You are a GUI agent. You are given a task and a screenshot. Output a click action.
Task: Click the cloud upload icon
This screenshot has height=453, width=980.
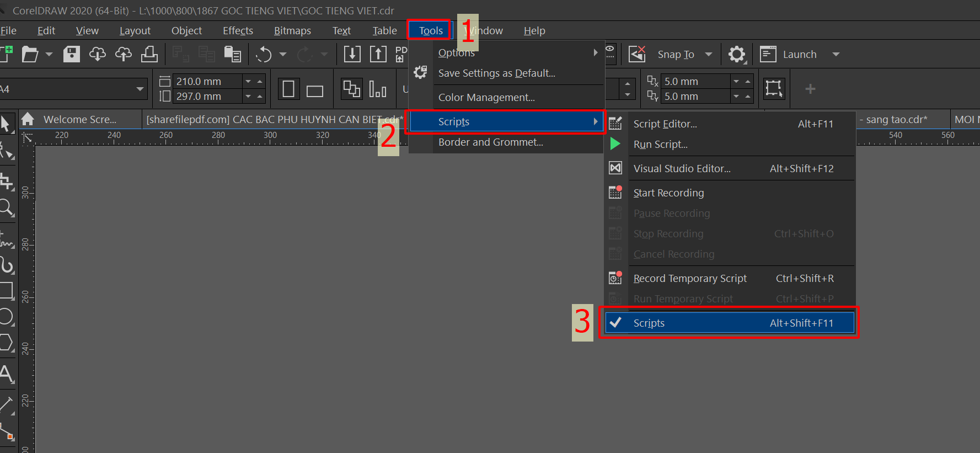pyautogui.click(x=124, y=54)
